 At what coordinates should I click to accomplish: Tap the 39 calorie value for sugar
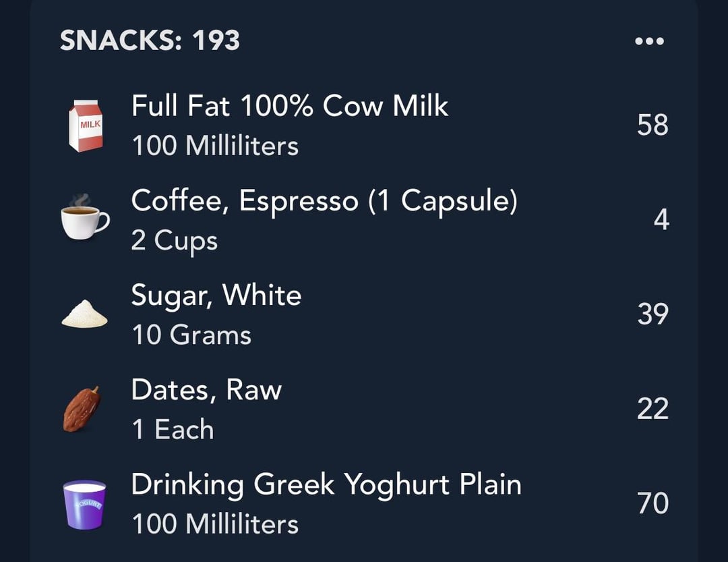click(653, 314)
